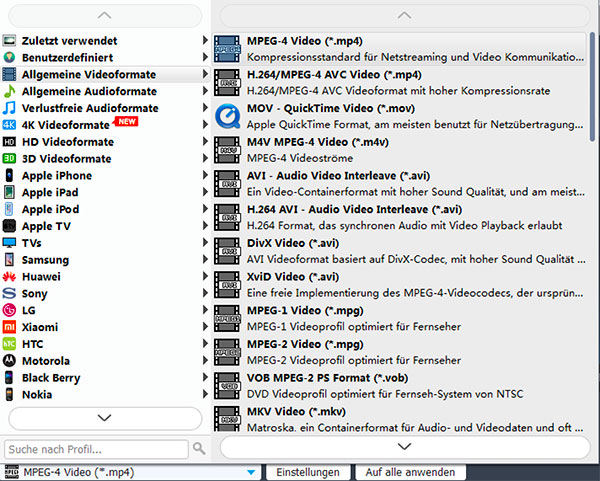Expand the 4K Videoformate submenu arrow
The height and width of the screenshot is (481, 600).
tap(205, 125)
